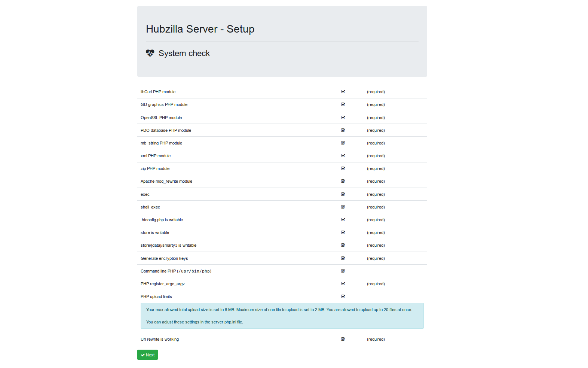This screenshot has width=588, height=368.
Task: Click check icon for Apache mod_rewrite module
Action: point(343,181)
